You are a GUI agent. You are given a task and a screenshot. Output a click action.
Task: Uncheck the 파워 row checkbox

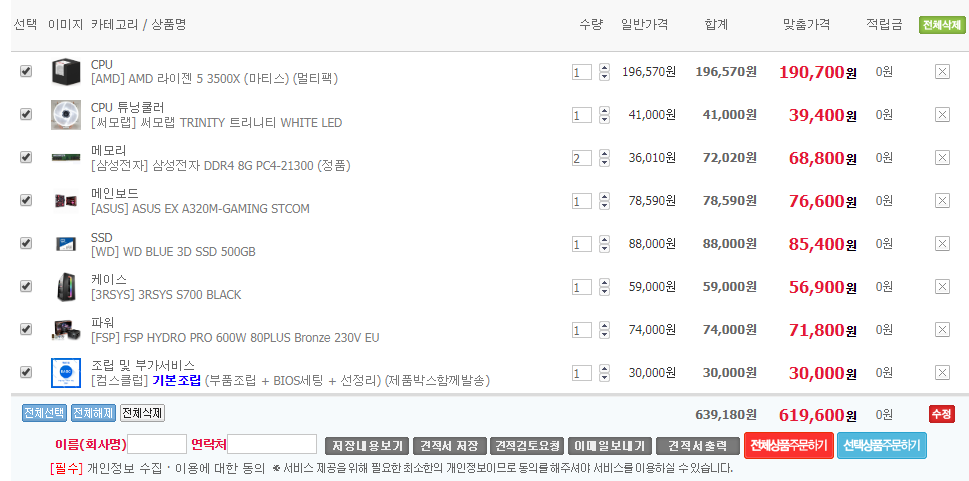pyautogui.click(x=26, y=330)
